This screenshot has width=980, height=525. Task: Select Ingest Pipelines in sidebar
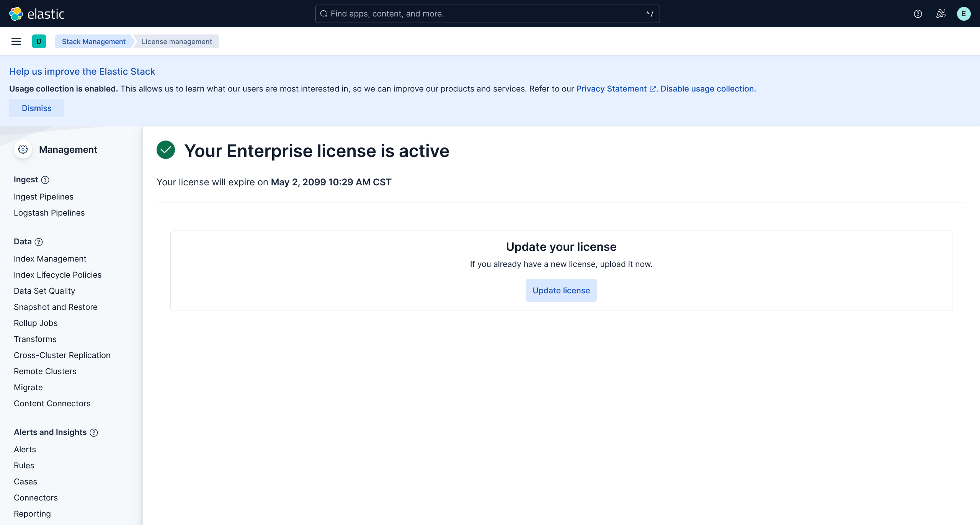point(43,197)
